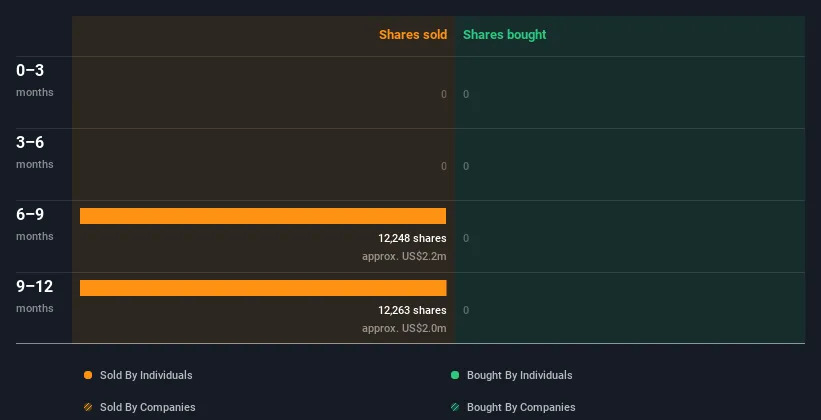Click the striped Bought By Companies legend icon
The height and width of the screenshot is (420, 821).
[x=455, y=407]
